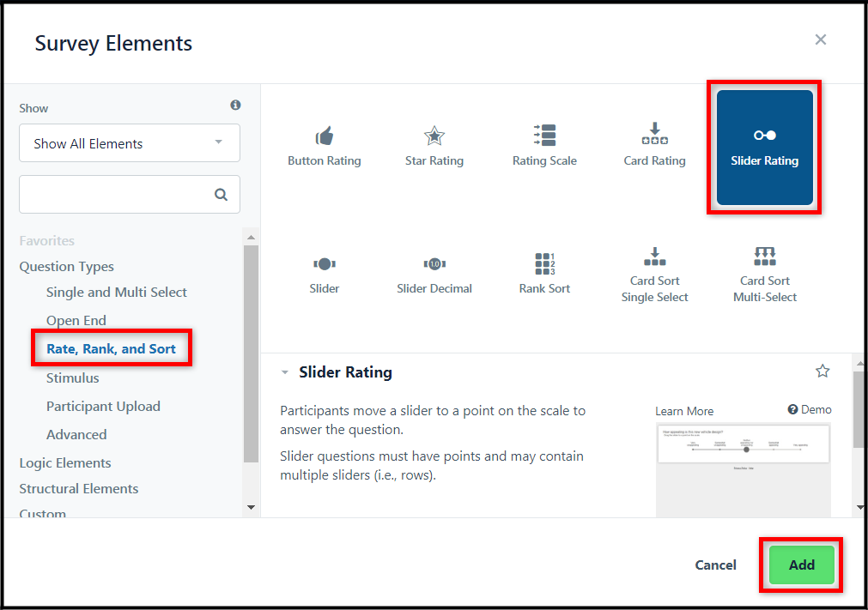Select the Slider Rating tile

(764, 148)
